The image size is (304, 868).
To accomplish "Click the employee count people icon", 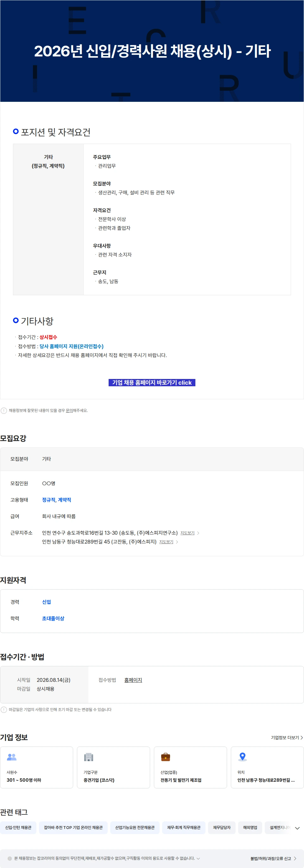I will tap(12, 757).
